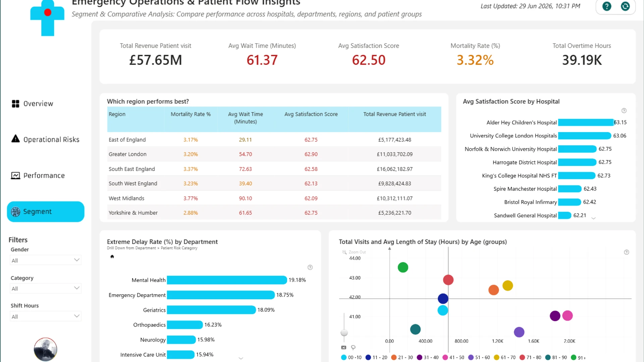Viewport: 644px width, 362px height.
Task: Click the refresh icon in header
Action: [x=625, y=6]
